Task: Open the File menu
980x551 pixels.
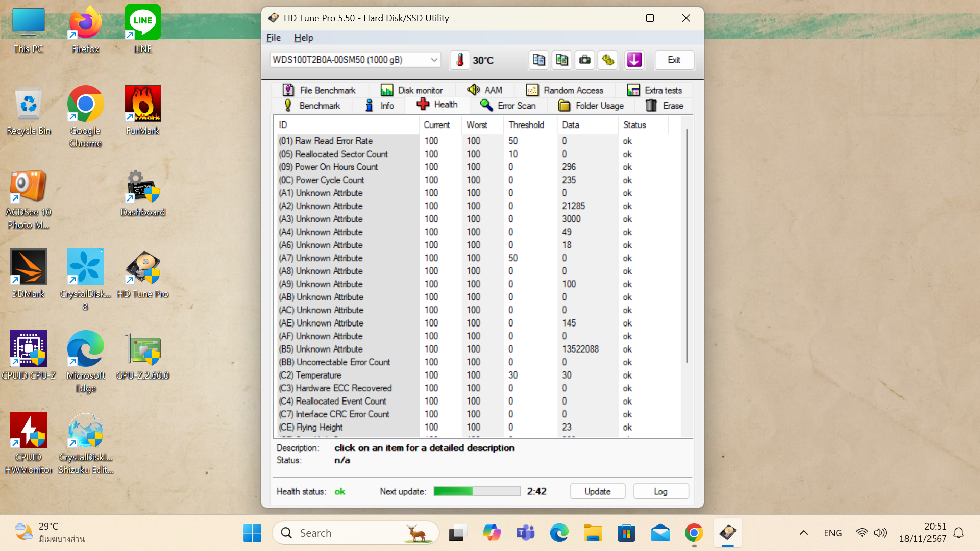Action: coord(274,38)
